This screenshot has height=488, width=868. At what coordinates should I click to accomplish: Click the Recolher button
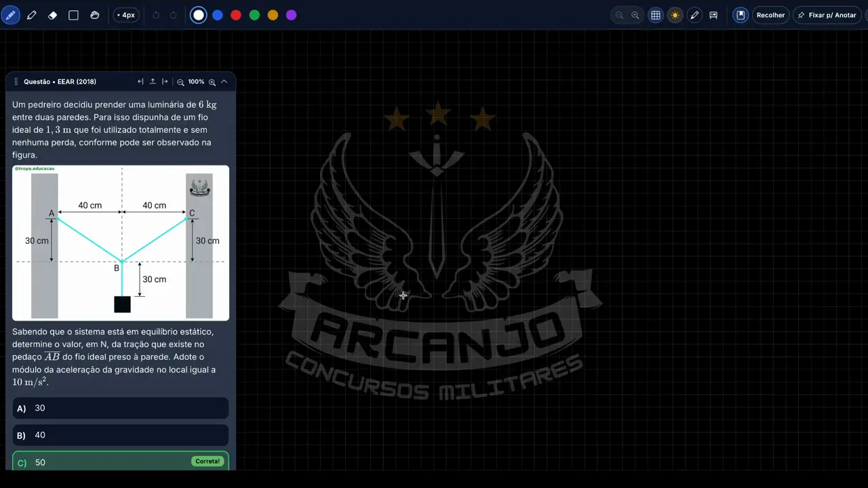click(x=771, y=15)
